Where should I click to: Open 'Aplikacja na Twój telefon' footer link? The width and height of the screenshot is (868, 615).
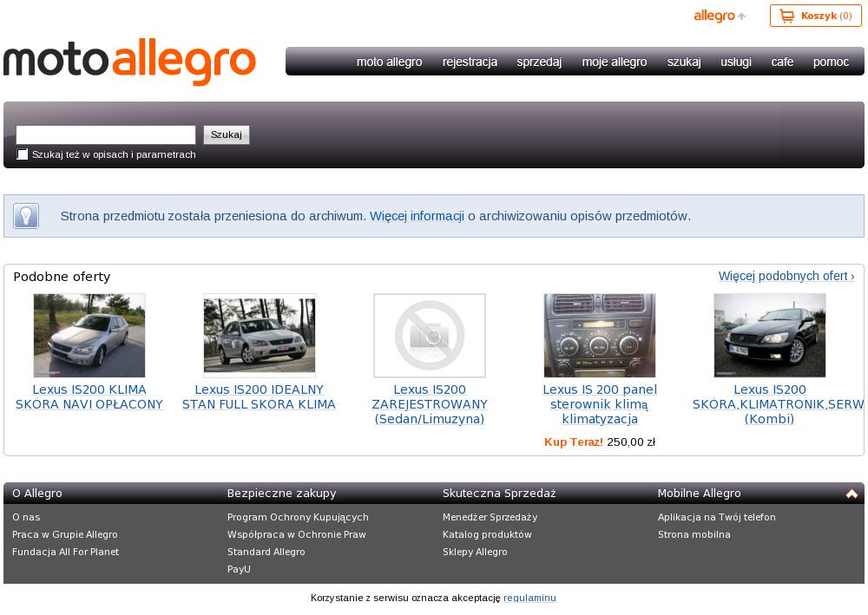point(716,517)
